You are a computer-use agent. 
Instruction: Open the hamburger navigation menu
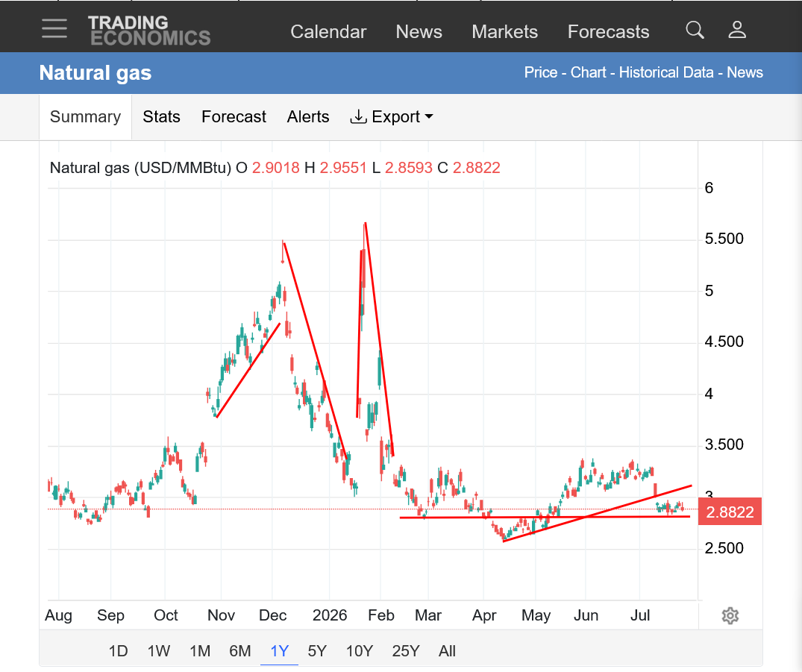(x=54, y=28)
